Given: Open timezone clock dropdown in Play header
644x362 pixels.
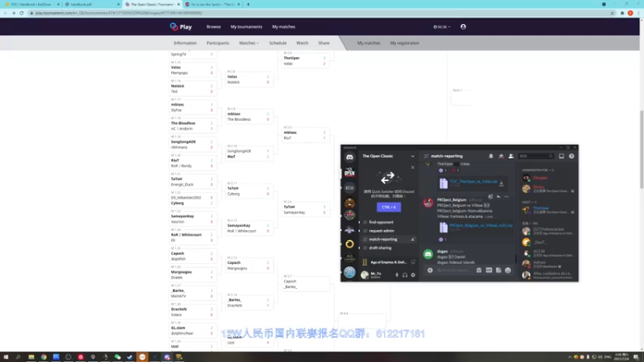Looking at the screenshot, I should tap(442, 27).
